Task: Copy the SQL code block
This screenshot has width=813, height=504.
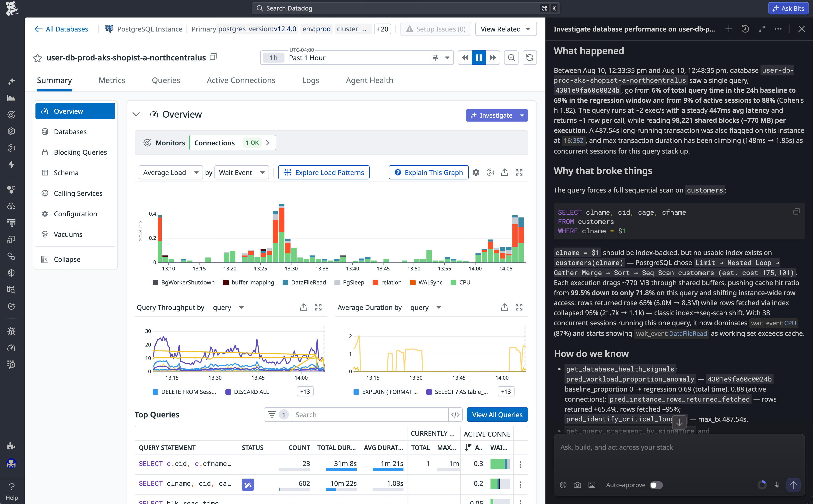Action: [796, 211]
